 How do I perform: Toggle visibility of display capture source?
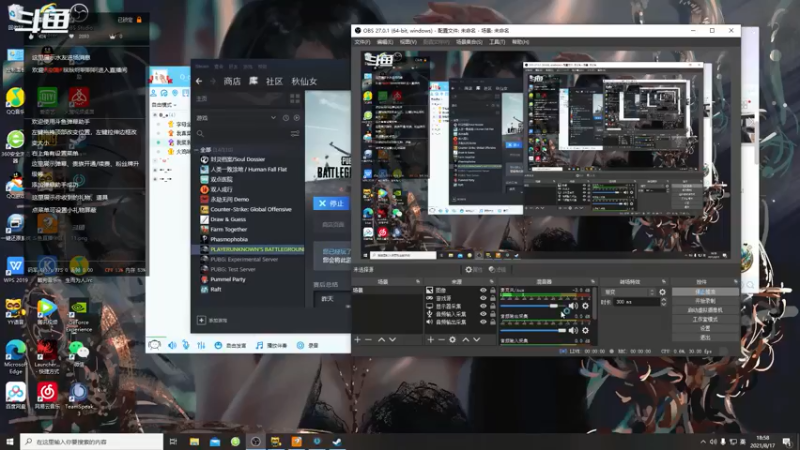pos(483,306)
